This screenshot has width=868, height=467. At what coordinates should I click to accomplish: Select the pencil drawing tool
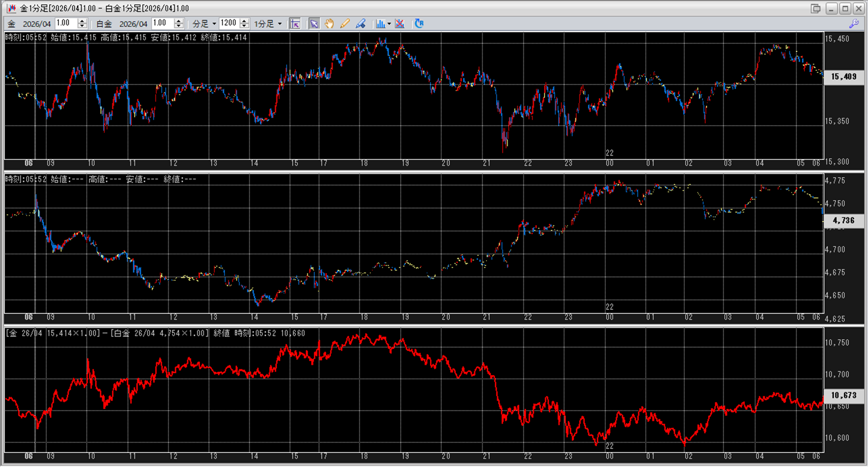[345, 24]
